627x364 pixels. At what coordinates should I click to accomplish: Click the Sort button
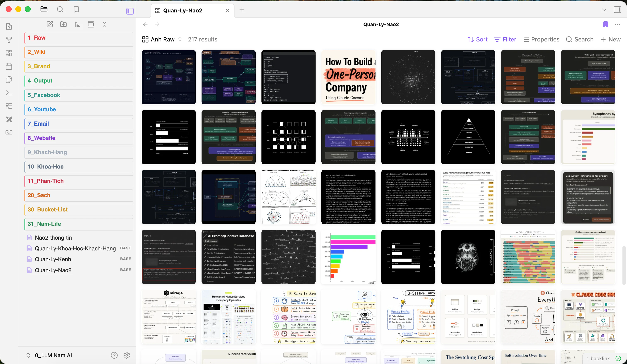coord(478,39)
